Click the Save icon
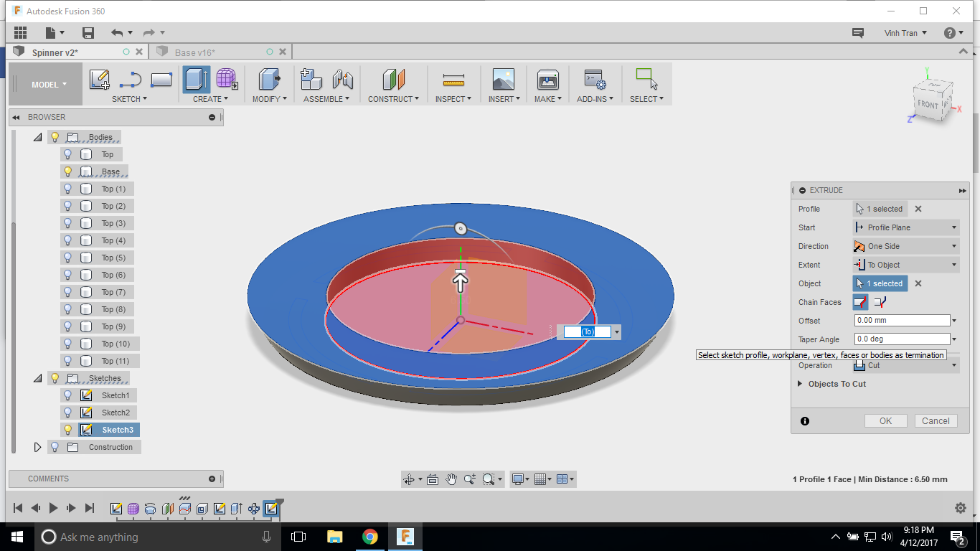Viewport: 980px width, 551px height. pyautogui.click(x=88, y=32)
